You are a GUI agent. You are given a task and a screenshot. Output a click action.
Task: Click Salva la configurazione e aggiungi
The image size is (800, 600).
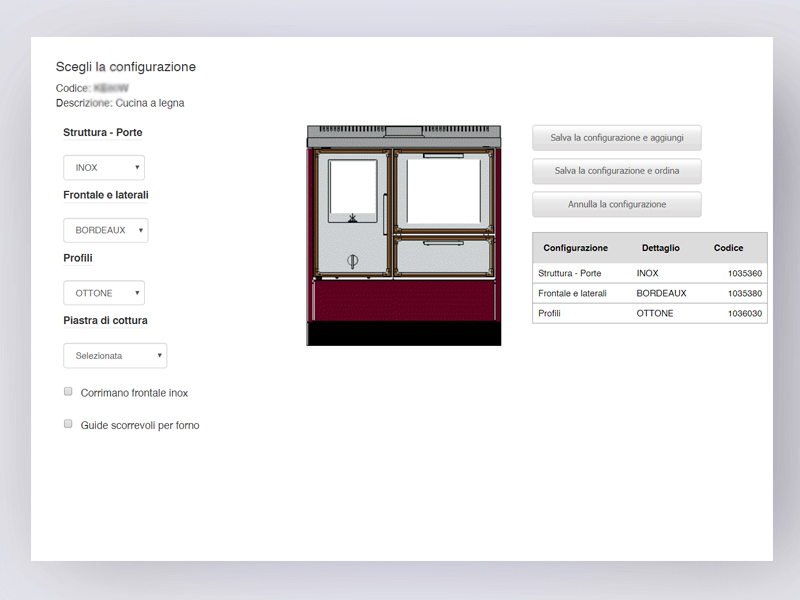[x=616, y=137]
